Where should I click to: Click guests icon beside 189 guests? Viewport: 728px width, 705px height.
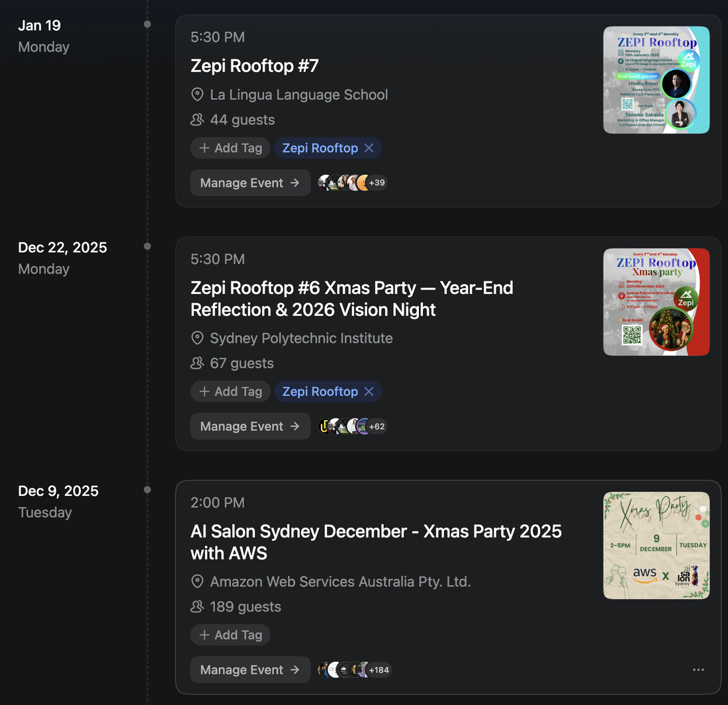(x=197, y=606)
